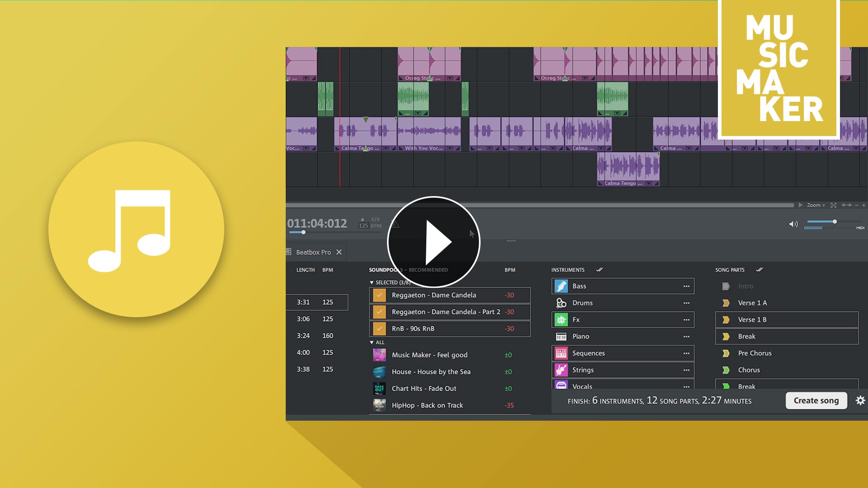Click the Strings instrument icon
This screenshot has height=488, width=868.
click(560, 370)
